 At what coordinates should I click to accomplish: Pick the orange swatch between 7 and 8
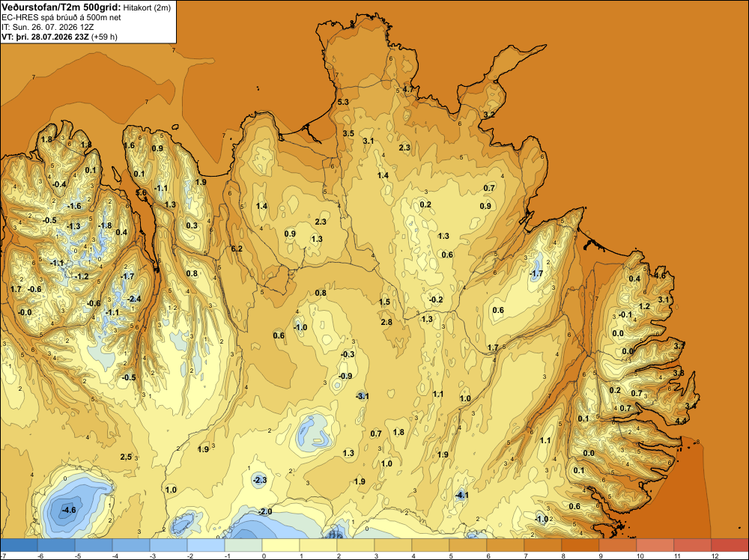pyautogui.click(x=542, y=545)
